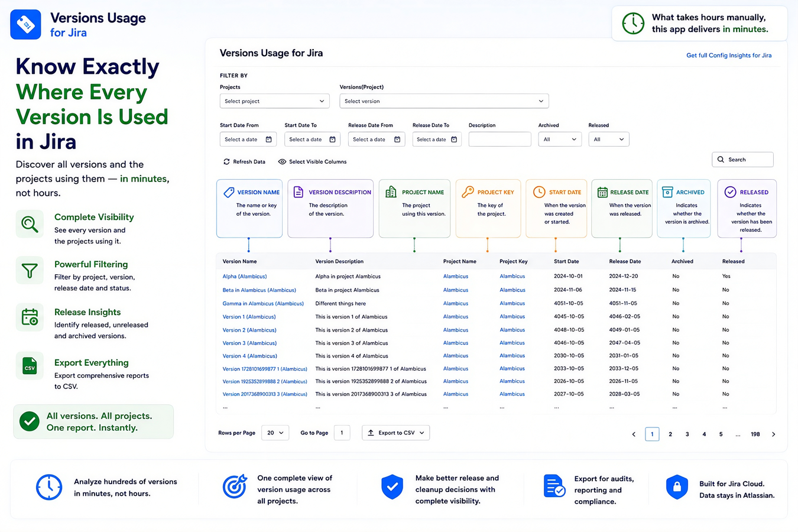Click the Release Date column header
Screen dimensions: 798x532
[625, 261]
